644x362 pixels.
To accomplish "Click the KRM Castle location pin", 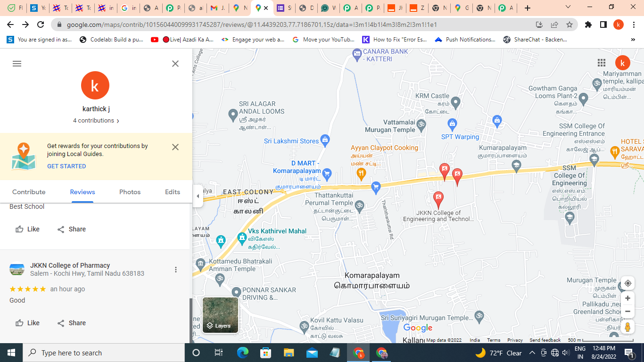I will 455,102.
